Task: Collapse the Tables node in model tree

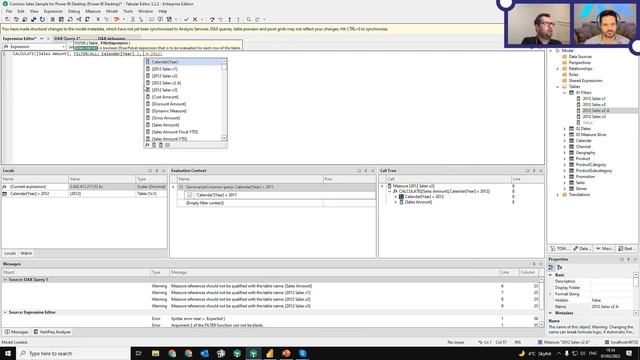Action: (558, 87)
